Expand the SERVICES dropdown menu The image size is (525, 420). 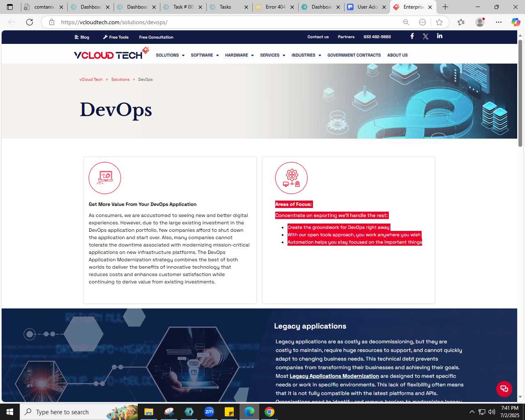273,55
